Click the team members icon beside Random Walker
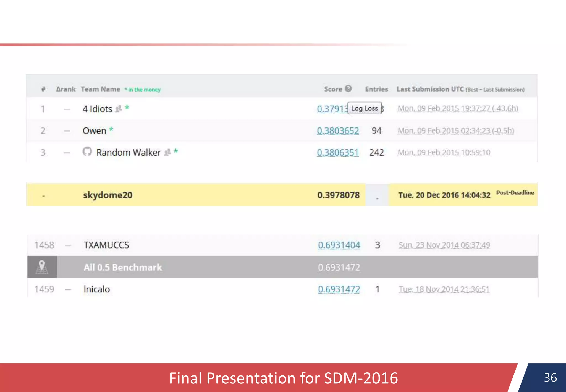The width and height of the screenshot is (566, 392). 167,152
